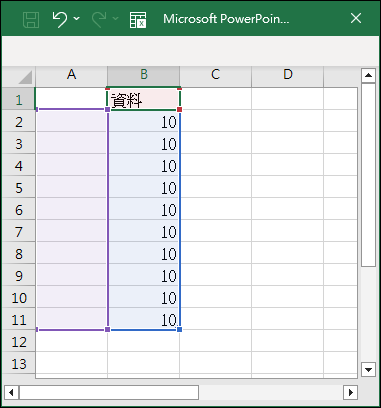
Task: Click the horizontal scrollbar thumb
Action: pyautogui.click(x=109, y=392)
